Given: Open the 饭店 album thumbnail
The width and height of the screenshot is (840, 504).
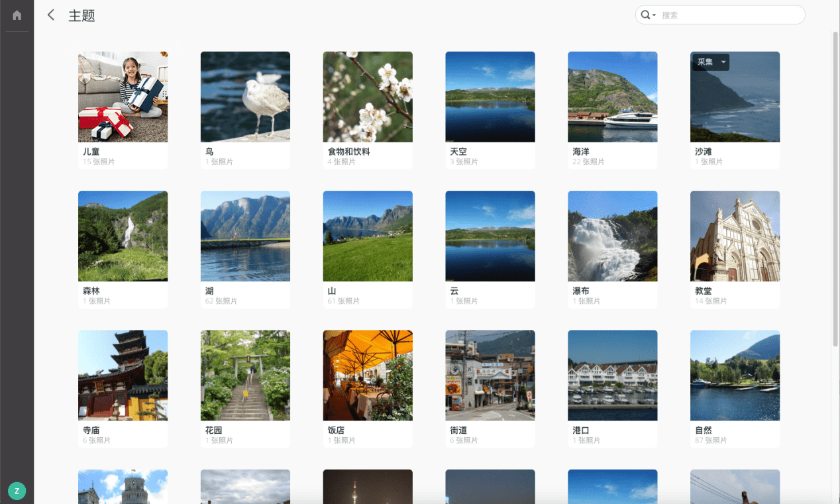Looking at the screenshot, I should tap(368, 376).
